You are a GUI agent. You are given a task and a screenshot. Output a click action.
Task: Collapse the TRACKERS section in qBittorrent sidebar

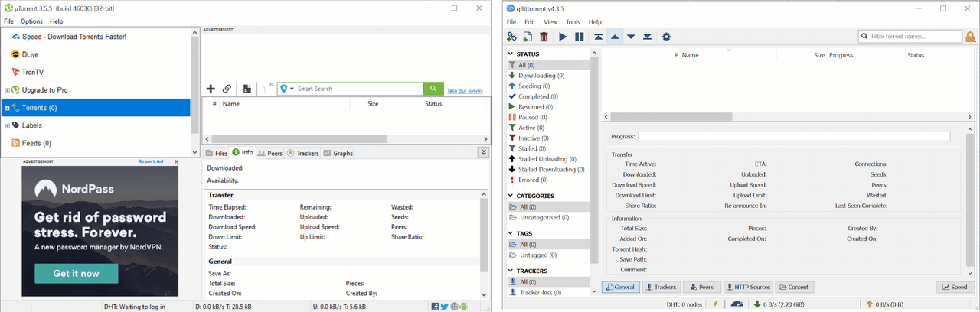(511, 271)
